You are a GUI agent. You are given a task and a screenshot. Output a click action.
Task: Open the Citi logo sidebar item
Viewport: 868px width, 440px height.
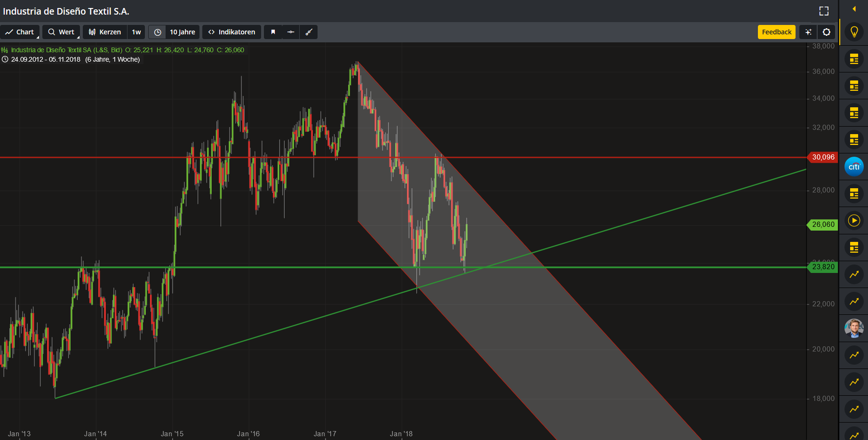coord(854,167)
